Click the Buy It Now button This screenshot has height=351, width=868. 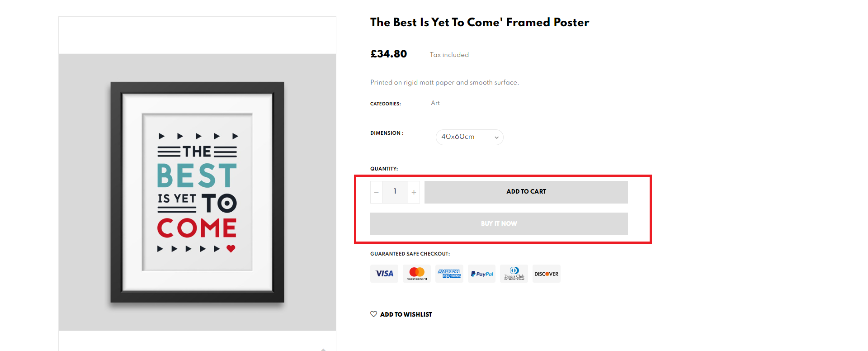coord(499,223)
